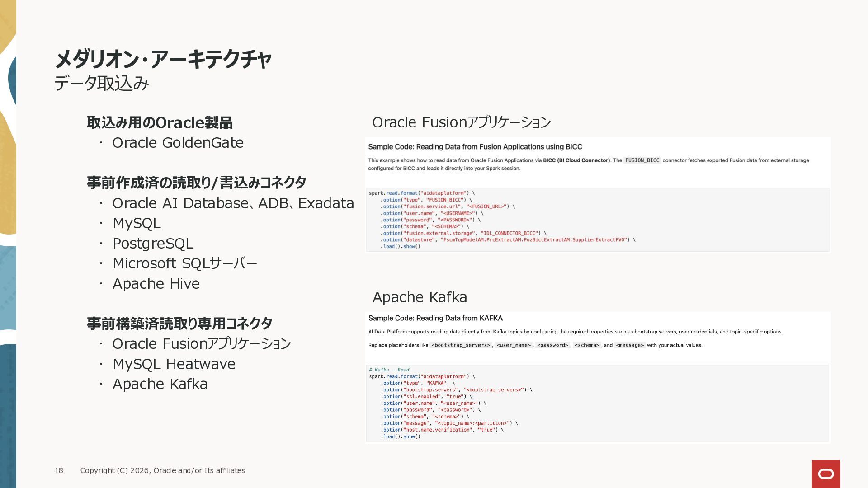
Task: Click the Kafka read sample code block
Action: click(597, 403)
